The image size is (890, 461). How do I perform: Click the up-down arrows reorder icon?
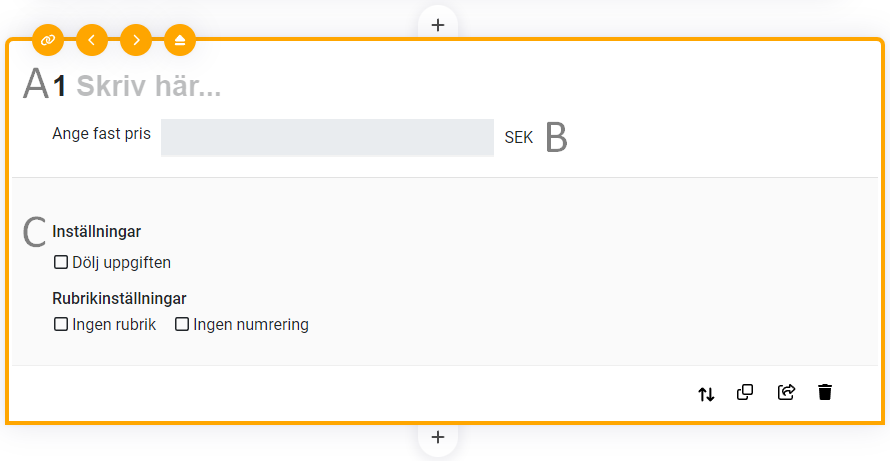pyautogui.click(x=707, y=393)
